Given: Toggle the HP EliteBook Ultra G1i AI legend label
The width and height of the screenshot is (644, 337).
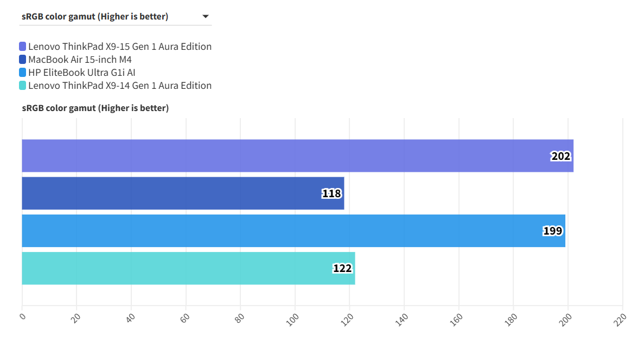Looking at the screenshot, I should click(x=82, y=73).
